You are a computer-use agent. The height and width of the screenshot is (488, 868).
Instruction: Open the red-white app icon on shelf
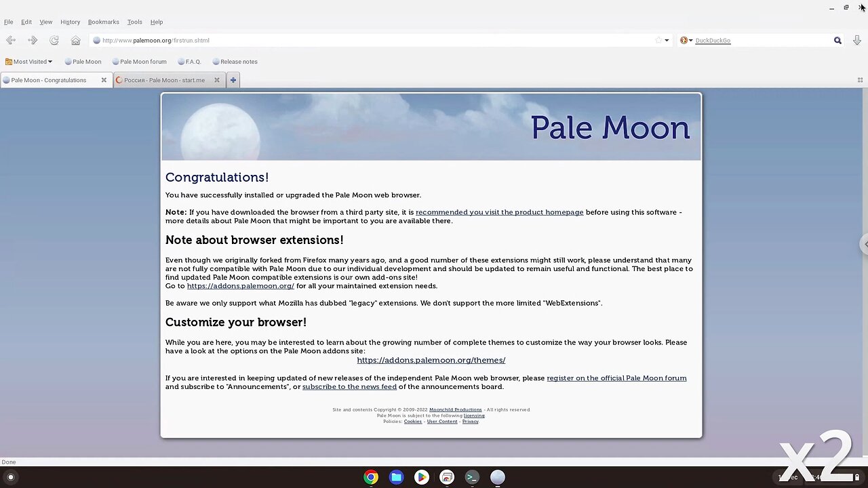tap(447, 477)
